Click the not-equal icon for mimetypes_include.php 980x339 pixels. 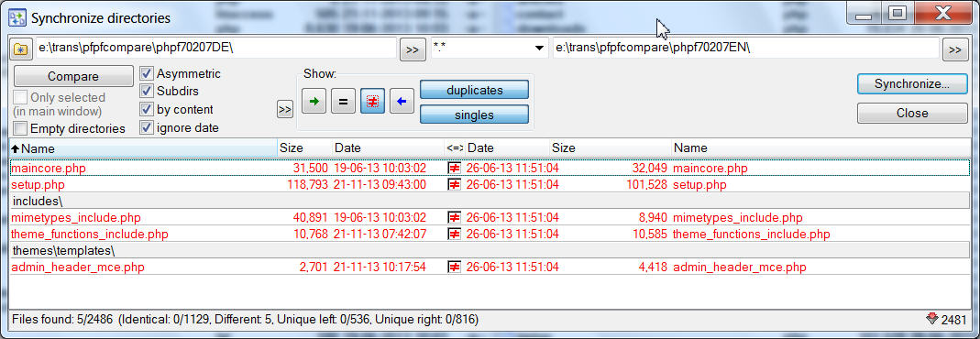tap(455, 218)
